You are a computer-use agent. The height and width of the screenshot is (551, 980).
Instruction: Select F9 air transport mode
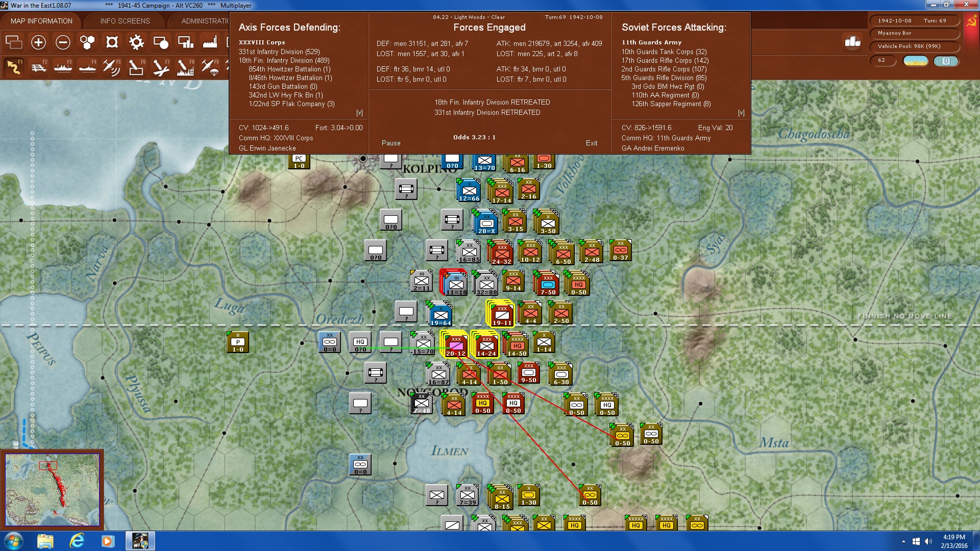210,67
